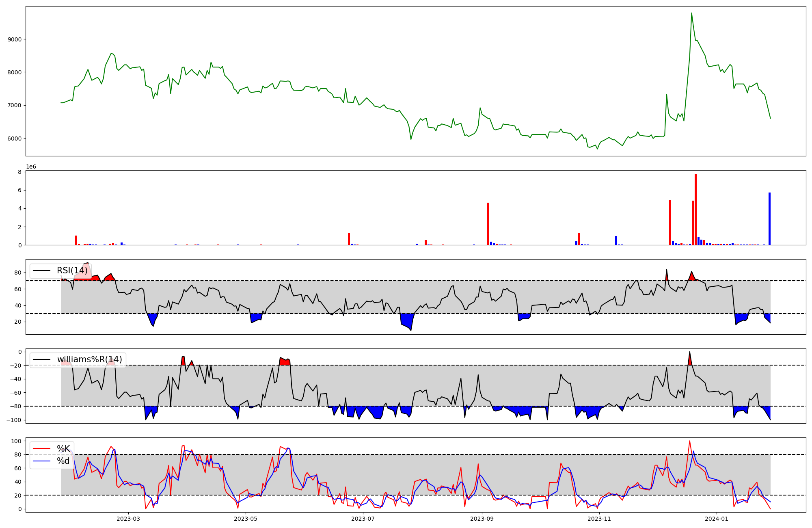Click the %d legend text
Image resolution: width=812 pixels, height=528 pixels.
coord(63,461)
